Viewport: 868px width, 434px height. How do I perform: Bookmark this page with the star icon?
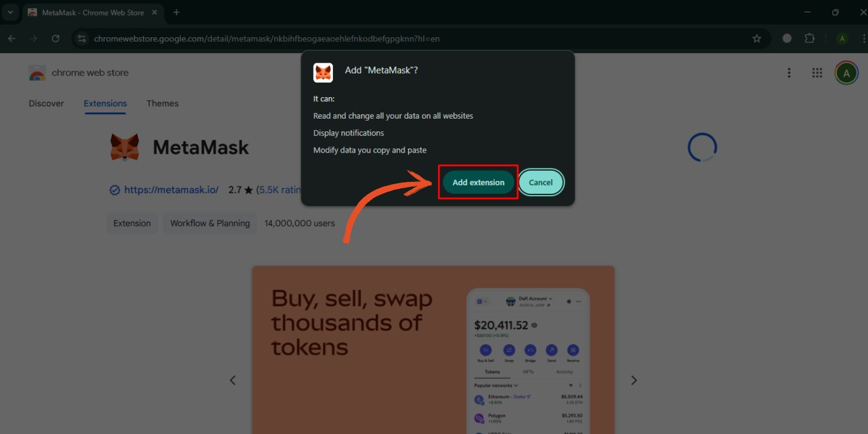[757, 38]
